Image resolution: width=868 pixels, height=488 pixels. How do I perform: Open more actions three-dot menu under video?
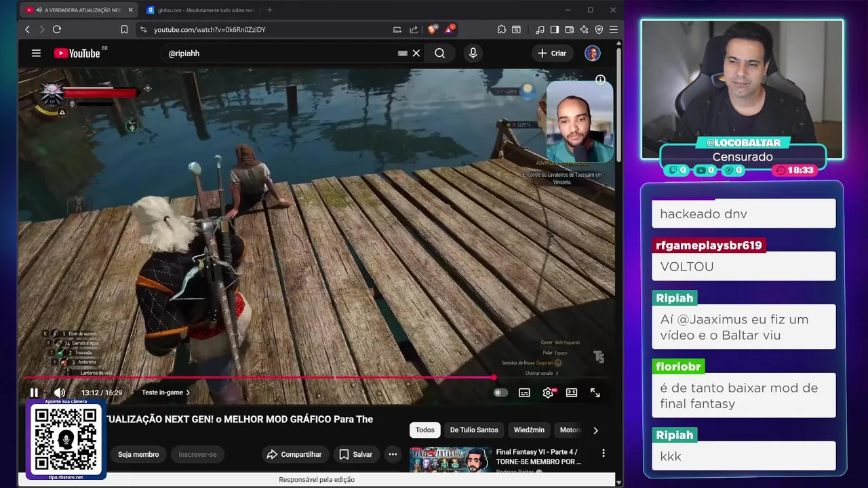coord(392,454)
